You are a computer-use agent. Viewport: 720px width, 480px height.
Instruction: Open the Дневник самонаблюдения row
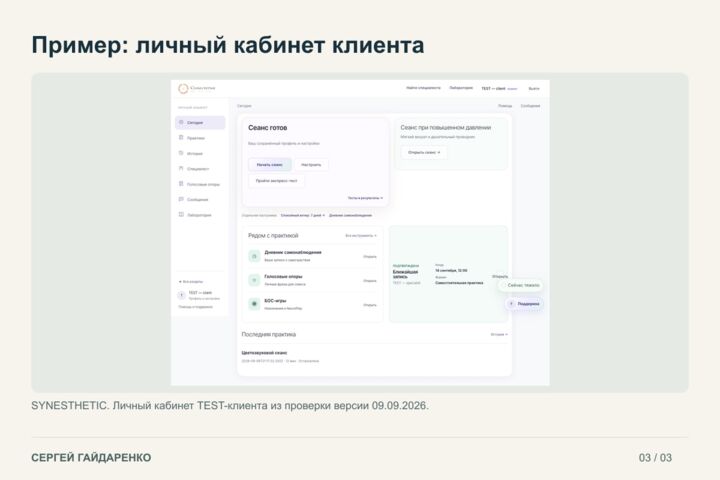(x=312, y=256)
